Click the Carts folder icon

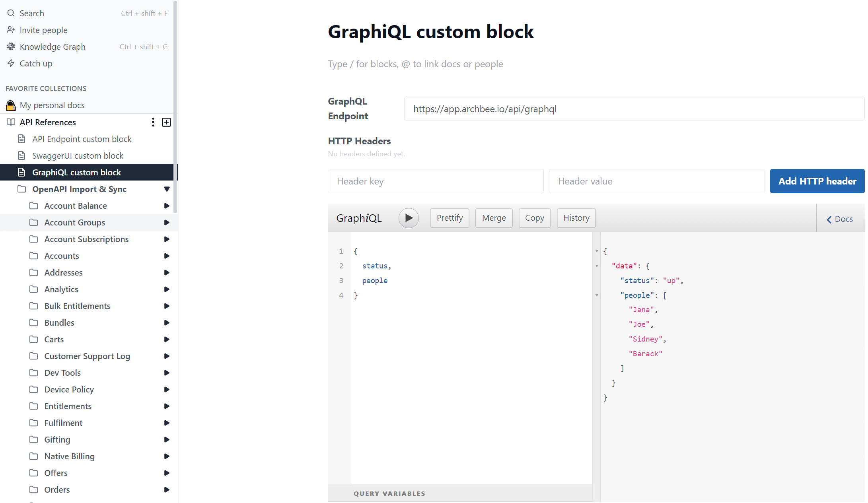coord(34,339)
